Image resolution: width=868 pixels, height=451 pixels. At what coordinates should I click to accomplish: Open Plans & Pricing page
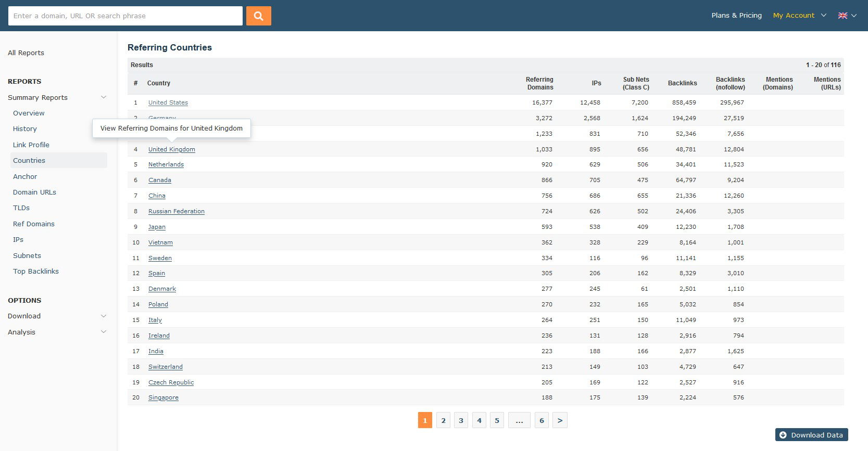coord(736,16)
